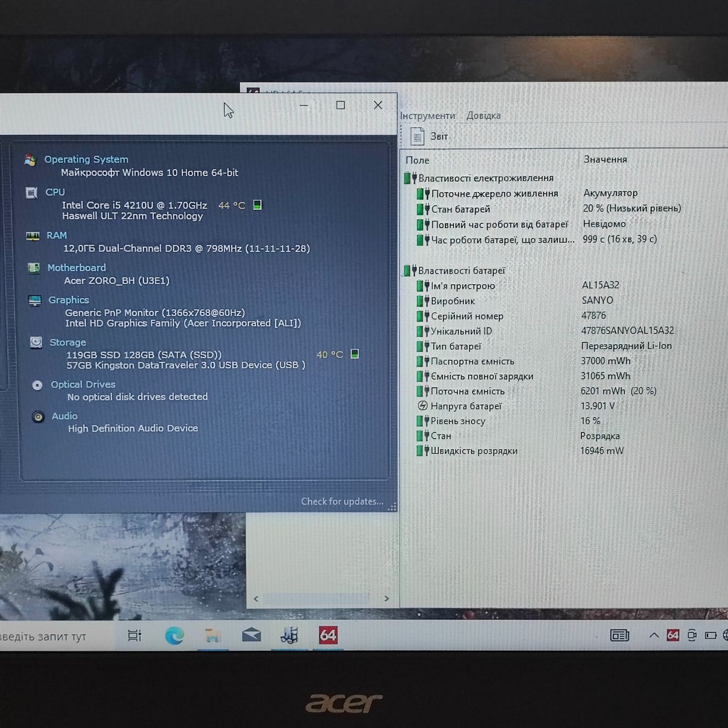Open the Mail app from the taskbar
The height and width of the screenshot is (728, 728).
pos(251,635)
